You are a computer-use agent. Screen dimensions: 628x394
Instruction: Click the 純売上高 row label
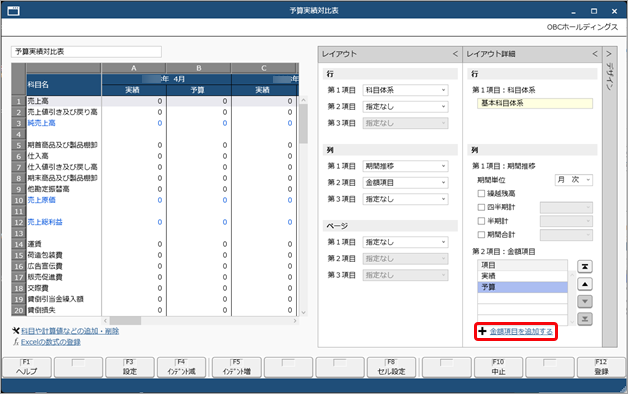point(42,123)
